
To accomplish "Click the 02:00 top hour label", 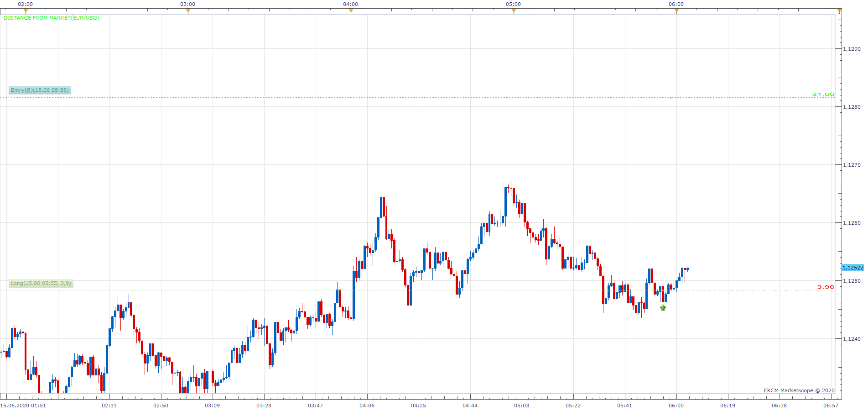I will click(26, 4).
